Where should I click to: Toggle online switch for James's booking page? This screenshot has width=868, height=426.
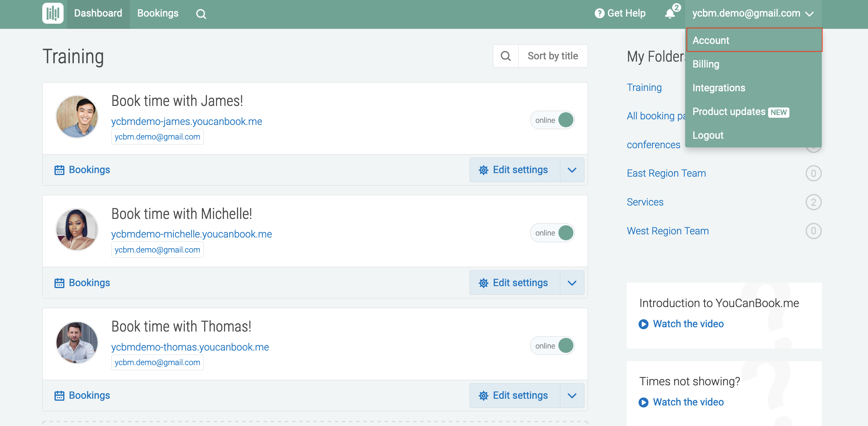(552, 120)
